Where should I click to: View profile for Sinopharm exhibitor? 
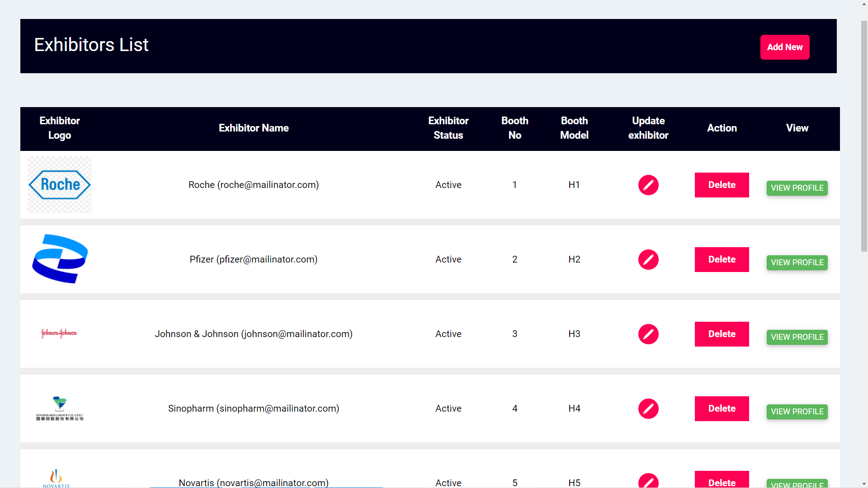(x=797, y=412)
